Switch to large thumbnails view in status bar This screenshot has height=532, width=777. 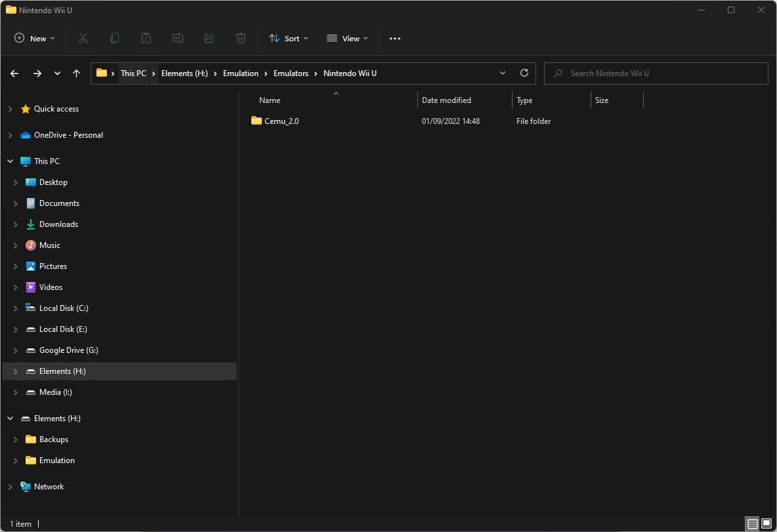click(x=766, y=523)
